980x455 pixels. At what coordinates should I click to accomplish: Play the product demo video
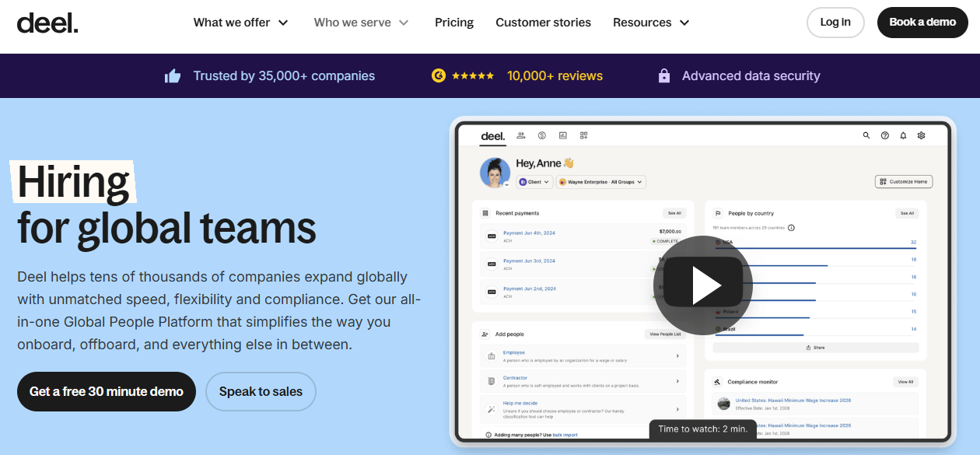[x=702, y=285]
